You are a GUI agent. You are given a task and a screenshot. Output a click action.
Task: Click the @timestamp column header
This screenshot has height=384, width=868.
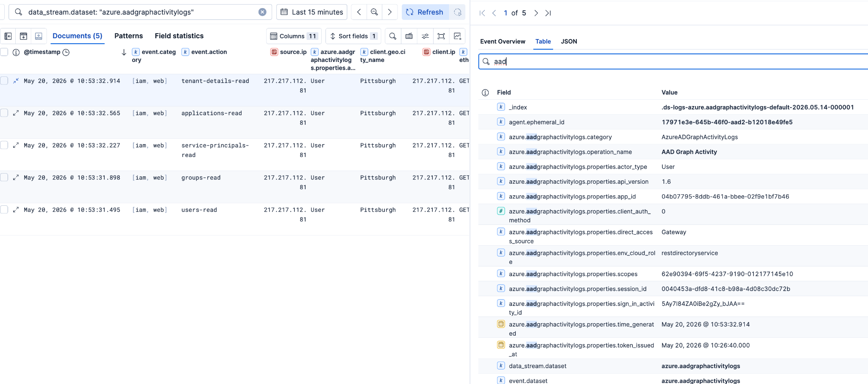42,52
